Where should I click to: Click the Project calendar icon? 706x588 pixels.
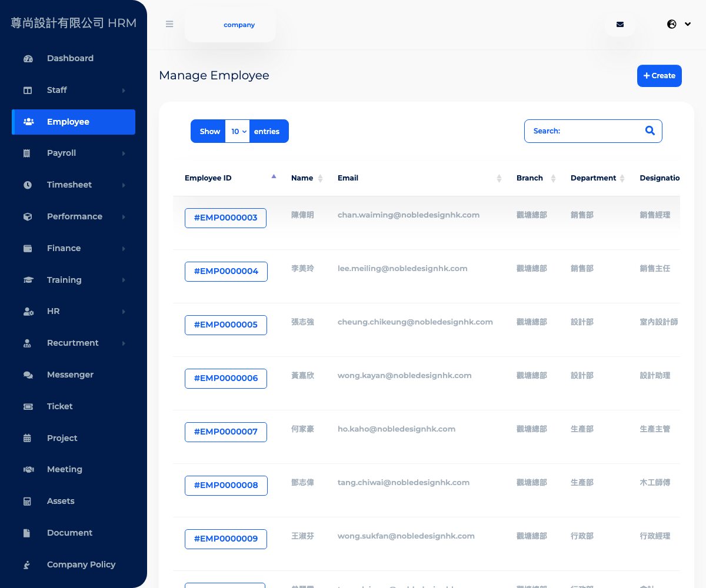[x=27, y=438]
